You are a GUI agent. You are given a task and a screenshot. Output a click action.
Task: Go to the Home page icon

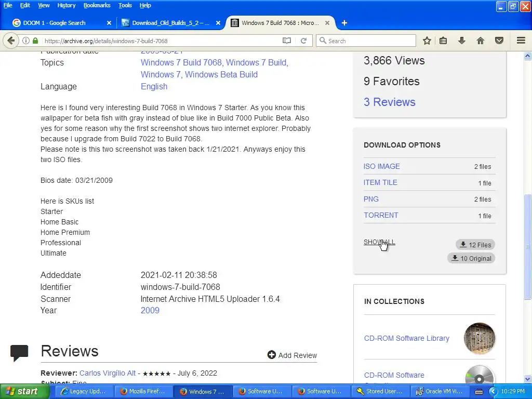481,41
